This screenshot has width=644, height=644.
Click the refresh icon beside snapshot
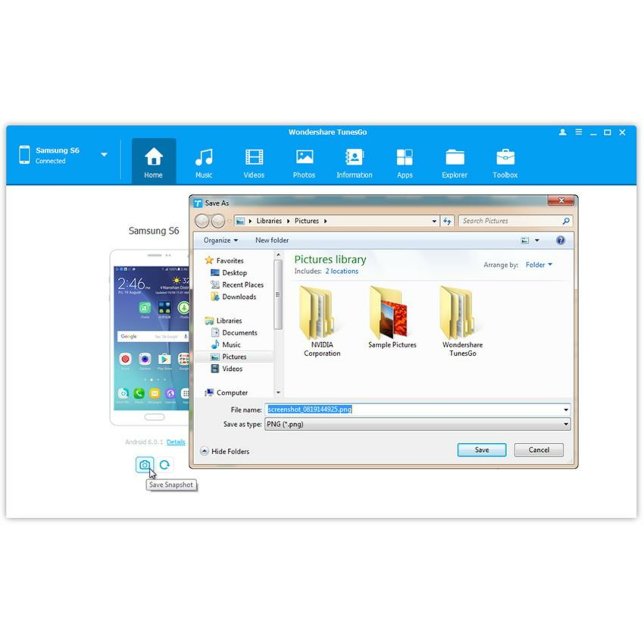point(165,464)
